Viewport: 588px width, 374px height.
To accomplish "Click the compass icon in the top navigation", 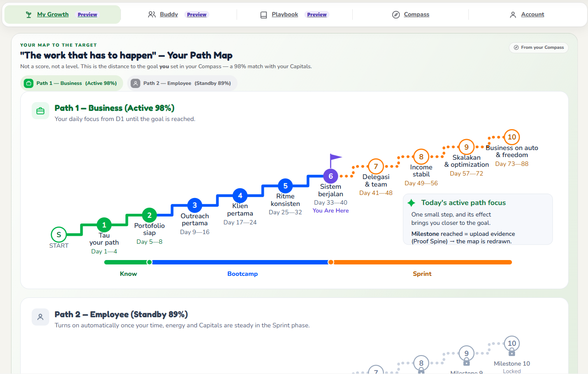I will click(396, 15).
